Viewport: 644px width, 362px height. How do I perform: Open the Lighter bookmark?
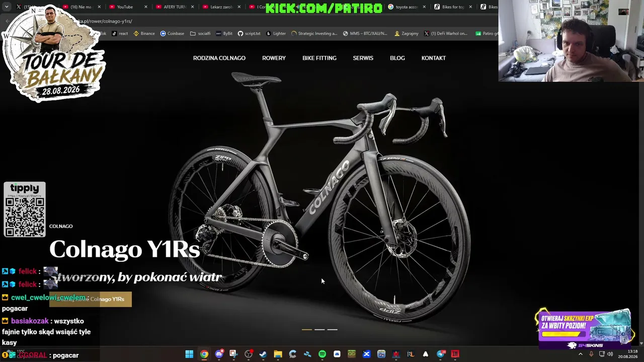point(276,34)
